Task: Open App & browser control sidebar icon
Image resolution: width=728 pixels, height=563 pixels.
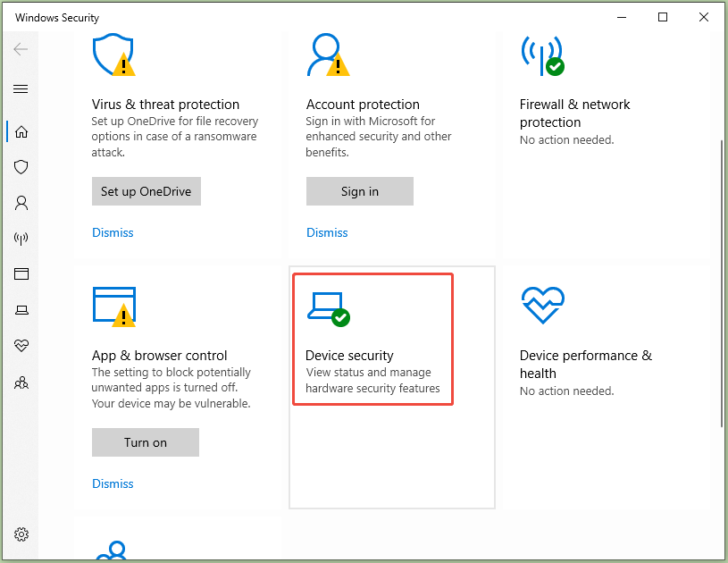Action: pyautogui.click(x=21, y=274)
